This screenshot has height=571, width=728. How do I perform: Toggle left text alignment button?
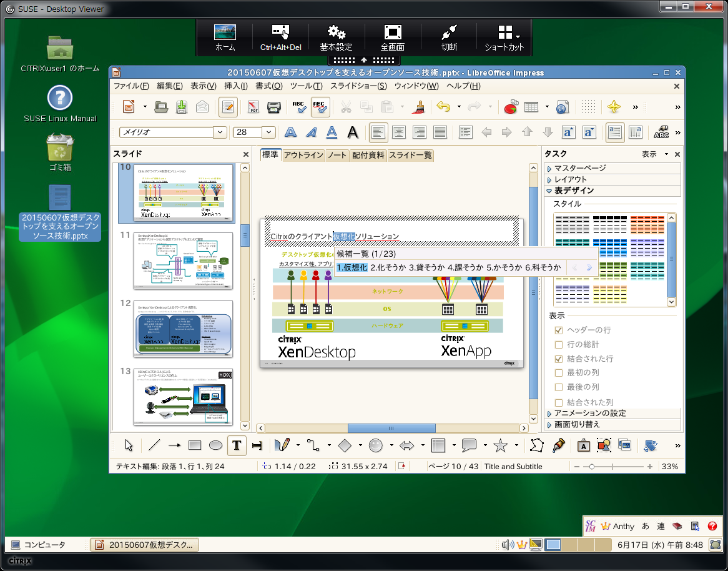[x=378, y=132]
